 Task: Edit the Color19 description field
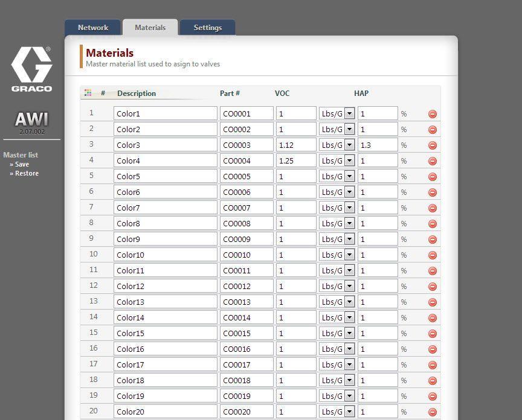[x=166, y=396]
